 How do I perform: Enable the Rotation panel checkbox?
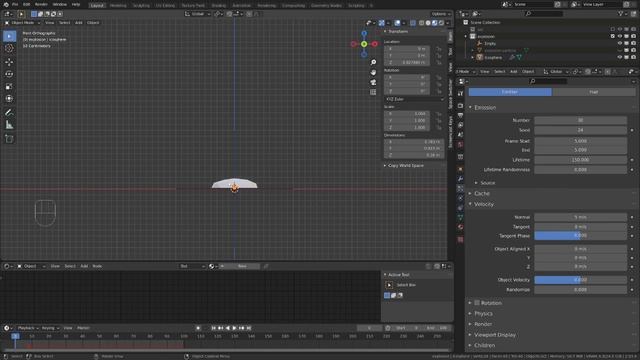click(x=477, y=303)
